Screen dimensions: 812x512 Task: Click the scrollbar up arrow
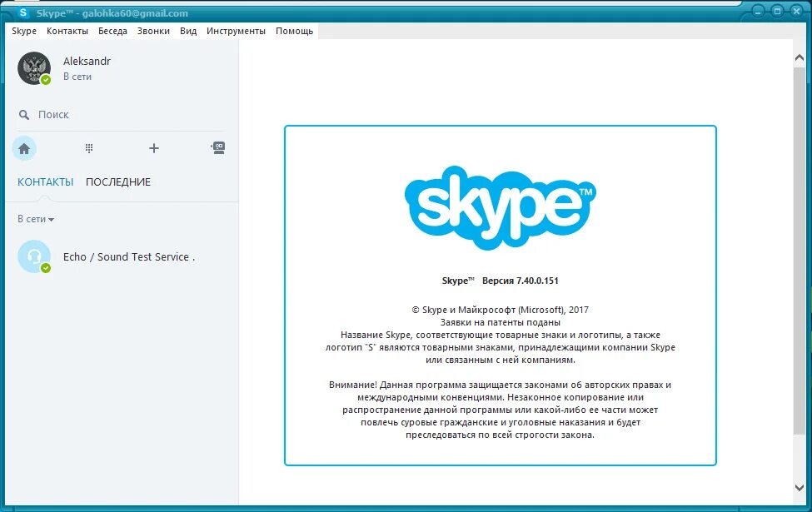point(800,58)
